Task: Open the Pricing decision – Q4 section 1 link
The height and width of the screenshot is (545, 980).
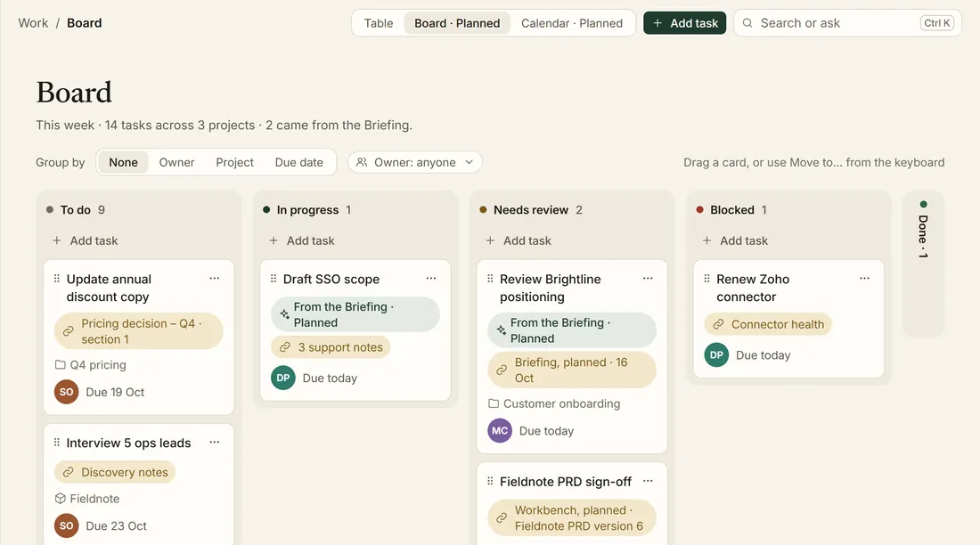Action: pyautogui.click(x=139, y=331)
